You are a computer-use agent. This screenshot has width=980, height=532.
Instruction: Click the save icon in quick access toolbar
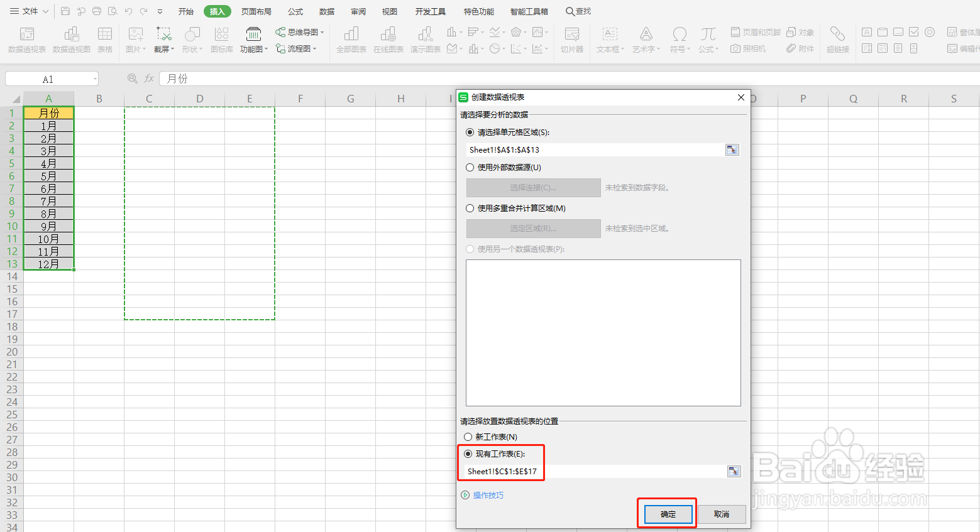[65, 11]
